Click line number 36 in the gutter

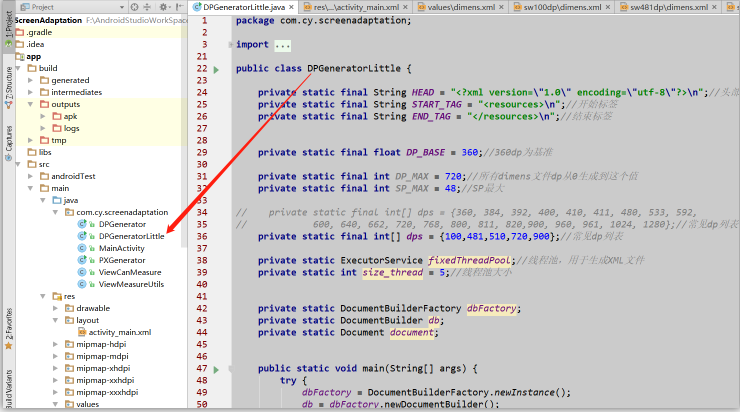202,236
